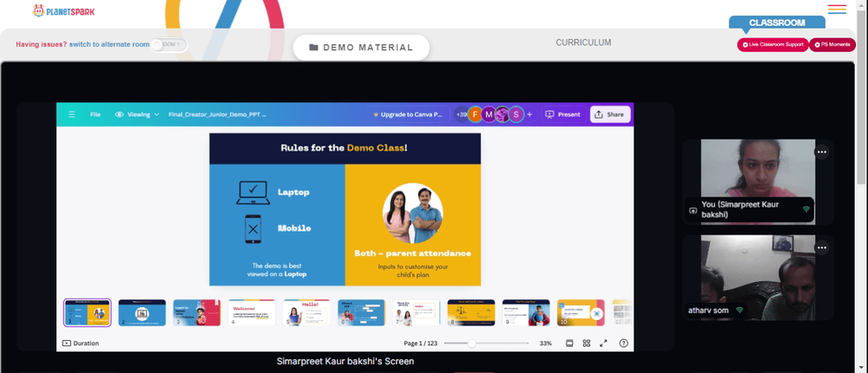Image resolution: width=868 pixels, height=373 pixels.
Task: Click the eye icon beside Viewing
Action: coord(119,115)
